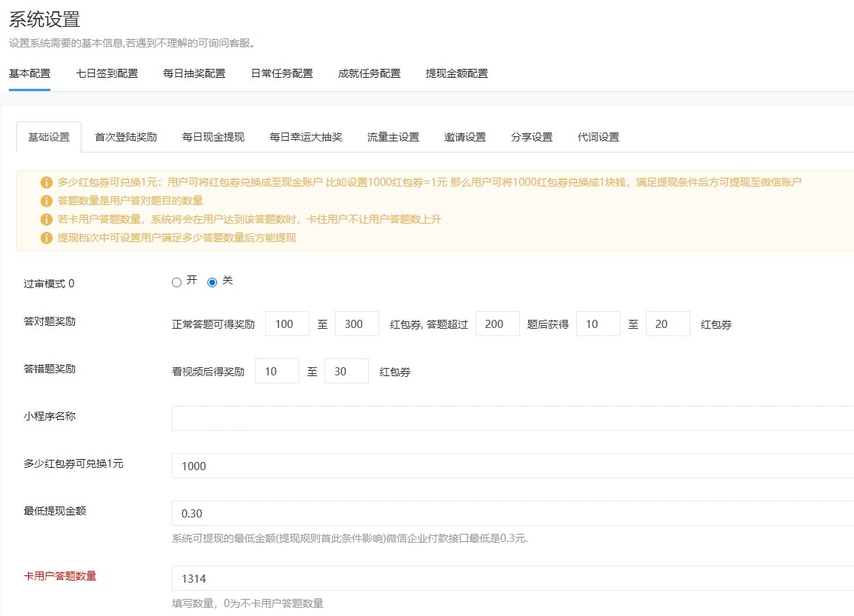Click the 红包券兑换 input showing 1000
The height and width of the screenshot is (616, 854).
[x=444, y=465]
